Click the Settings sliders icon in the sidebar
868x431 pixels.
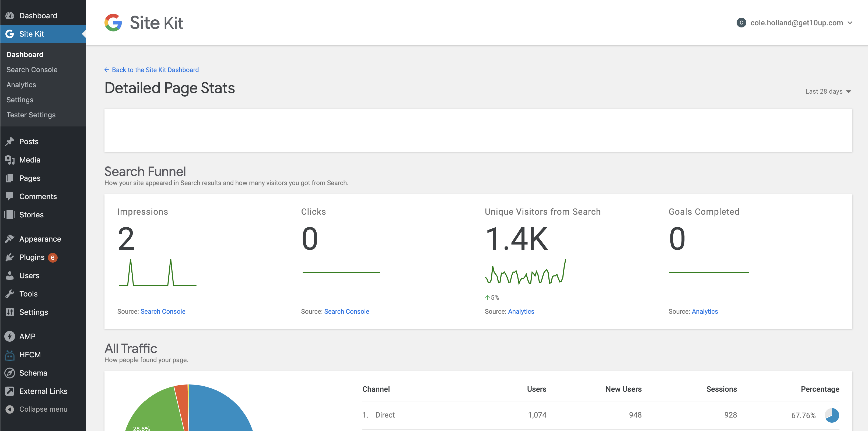[x=10, y=312]
